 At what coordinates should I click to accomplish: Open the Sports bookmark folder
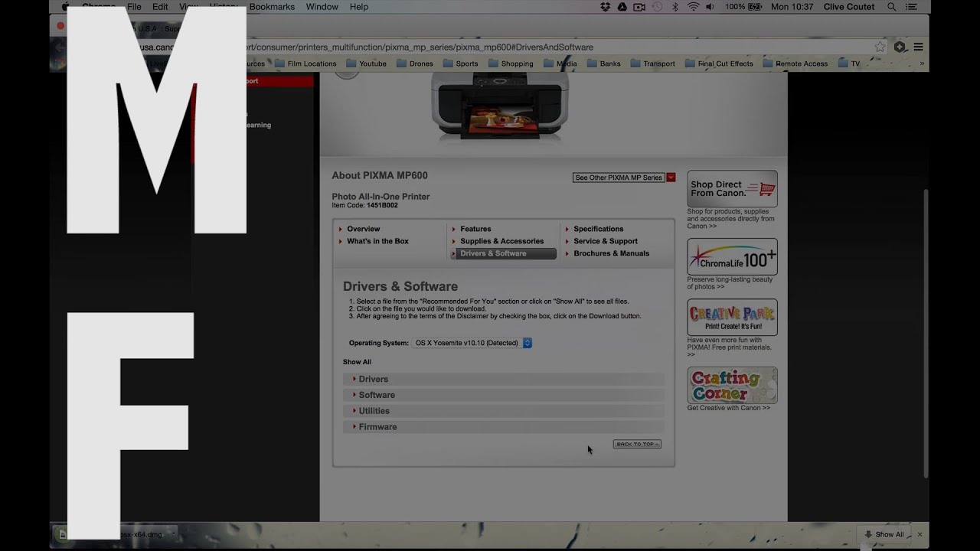460,64
